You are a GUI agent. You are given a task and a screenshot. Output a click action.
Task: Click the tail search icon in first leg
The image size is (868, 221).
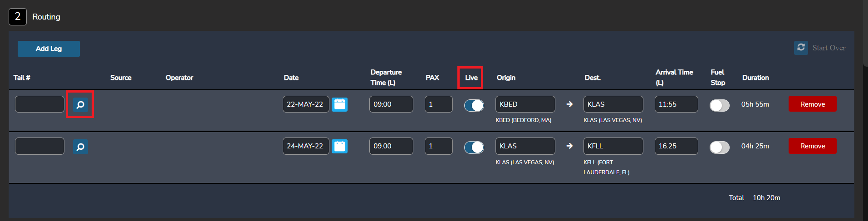coord(80,105)
